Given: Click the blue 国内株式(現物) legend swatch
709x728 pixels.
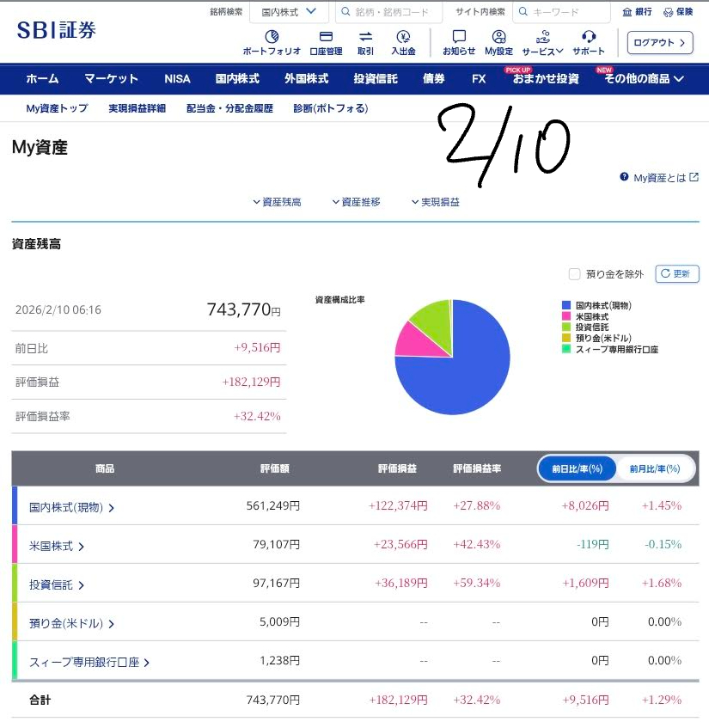Looking at the screenshot, I should [566, 305].
